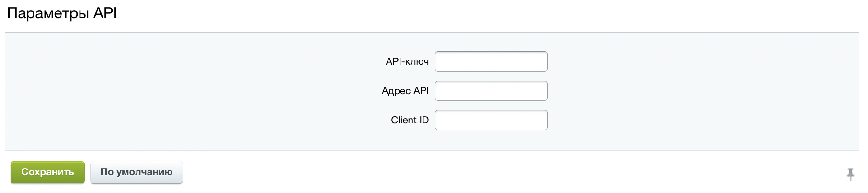
Task: Click the Параметры API heading
Action: point(62,13)
